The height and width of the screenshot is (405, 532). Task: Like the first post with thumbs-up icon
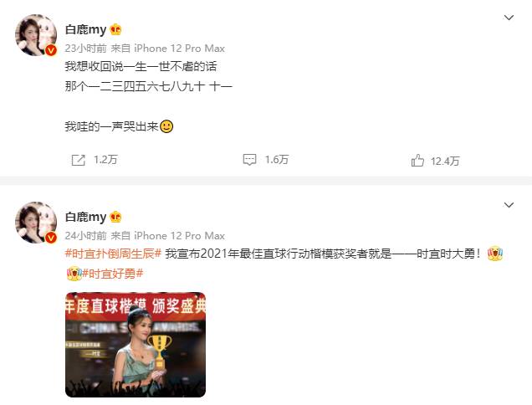[x=417, y=160]
